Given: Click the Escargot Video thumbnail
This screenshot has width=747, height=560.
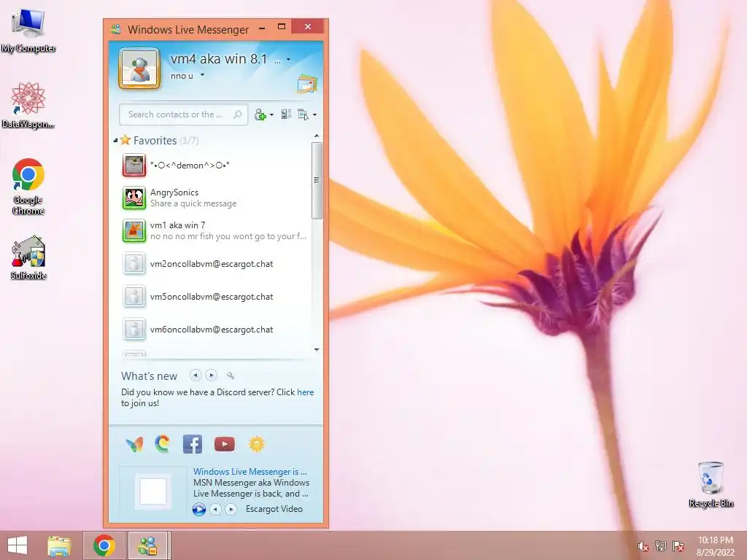Looking at the screenshot, I should (x=153, y=491).
